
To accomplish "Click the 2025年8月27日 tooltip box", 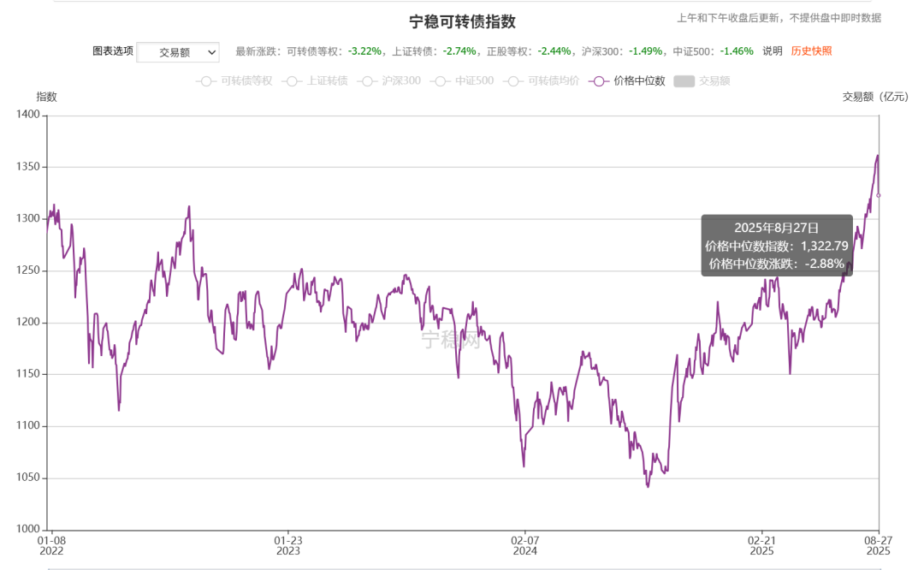I will pos(777,246).
